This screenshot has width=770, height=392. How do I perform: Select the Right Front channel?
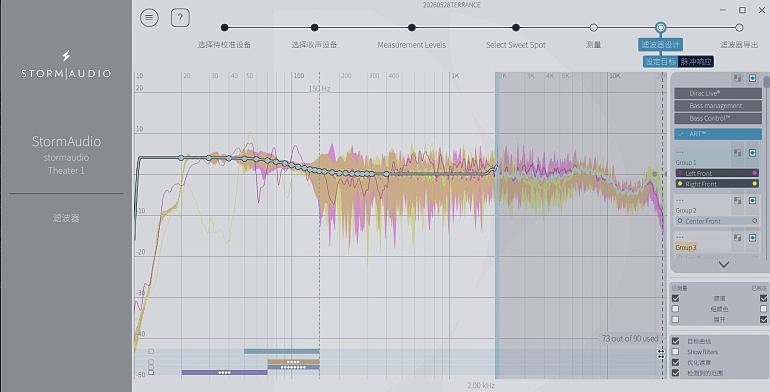[717, 184]
